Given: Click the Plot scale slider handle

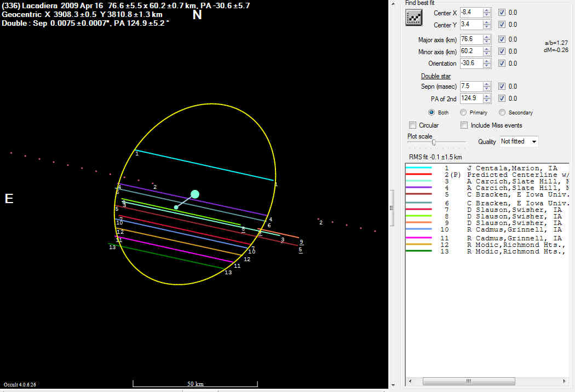Looking at the screenshot, I should pyautogui.click(x=434, y=142).
